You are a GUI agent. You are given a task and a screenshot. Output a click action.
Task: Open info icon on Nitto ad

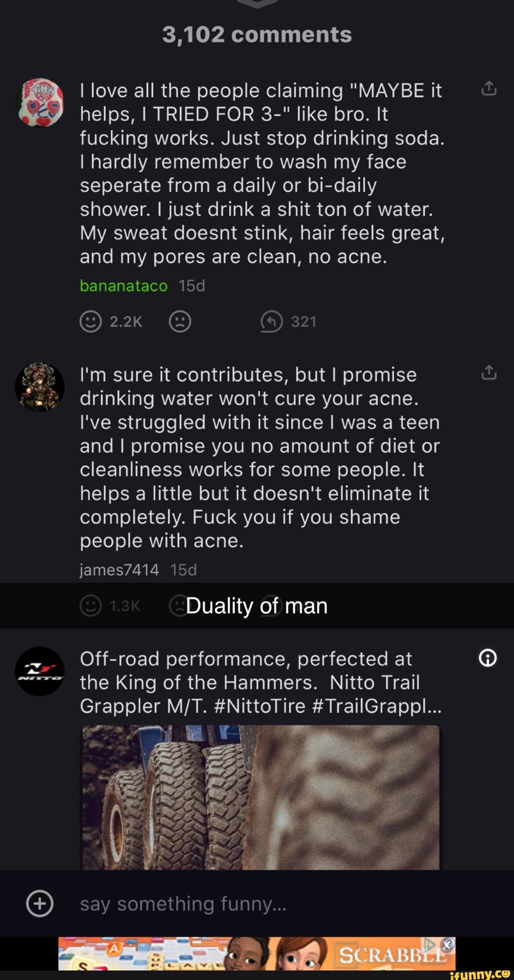pos(488,658)
